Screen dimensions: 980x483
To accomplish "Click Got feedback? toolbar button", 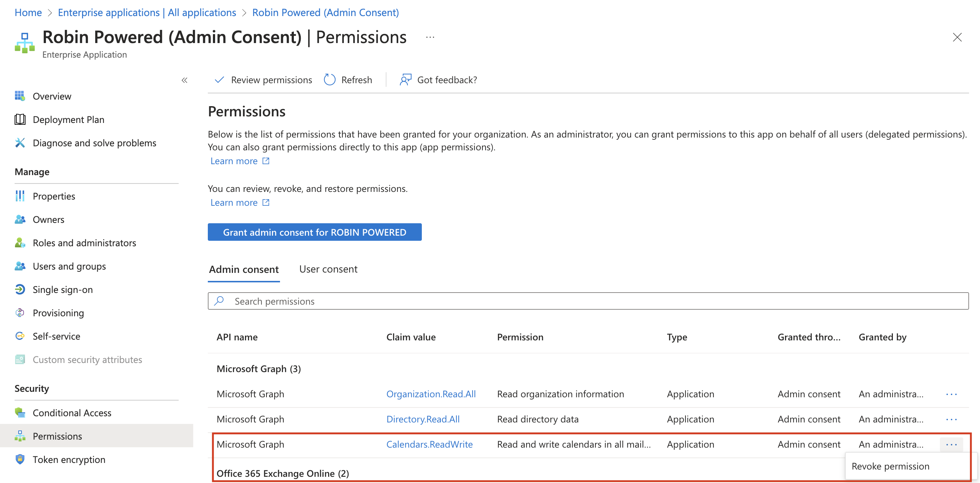I will pyautogui.click(x=438, y=80).
